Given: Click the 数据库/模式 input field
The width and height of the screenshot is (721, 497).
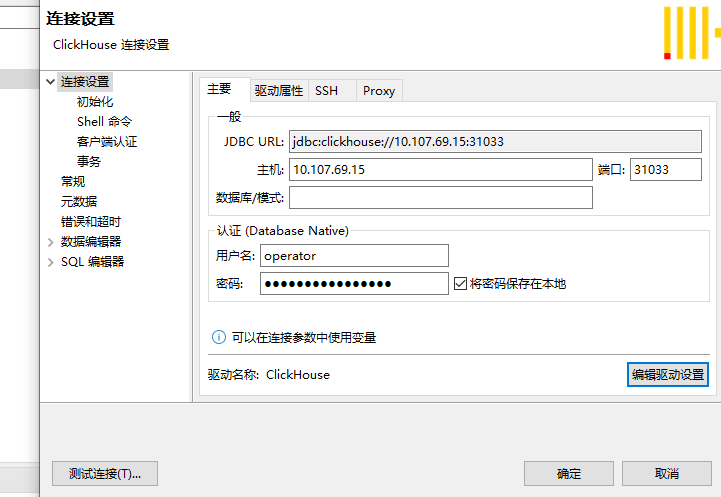Looking at the screenshot, I should tap(441, 198).
